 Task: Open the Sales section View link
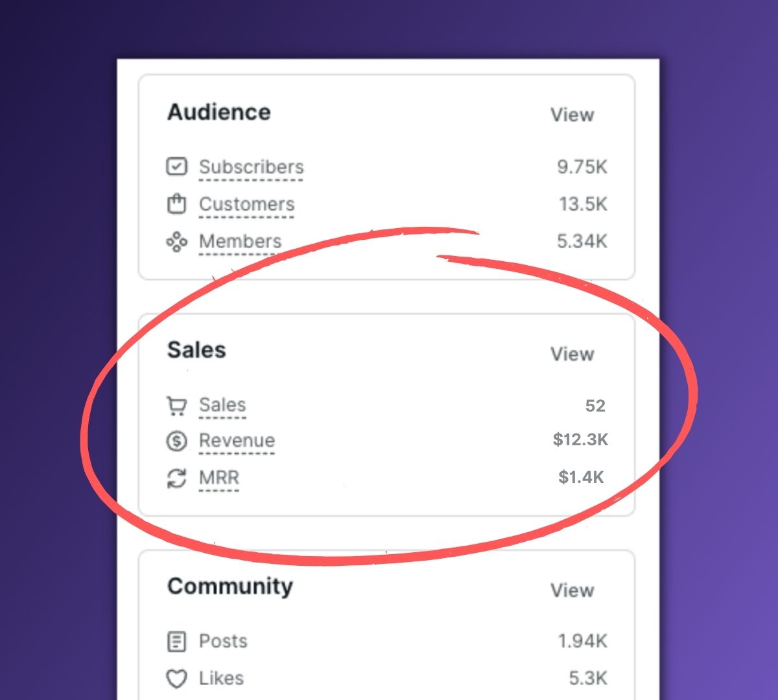(572, 354)
